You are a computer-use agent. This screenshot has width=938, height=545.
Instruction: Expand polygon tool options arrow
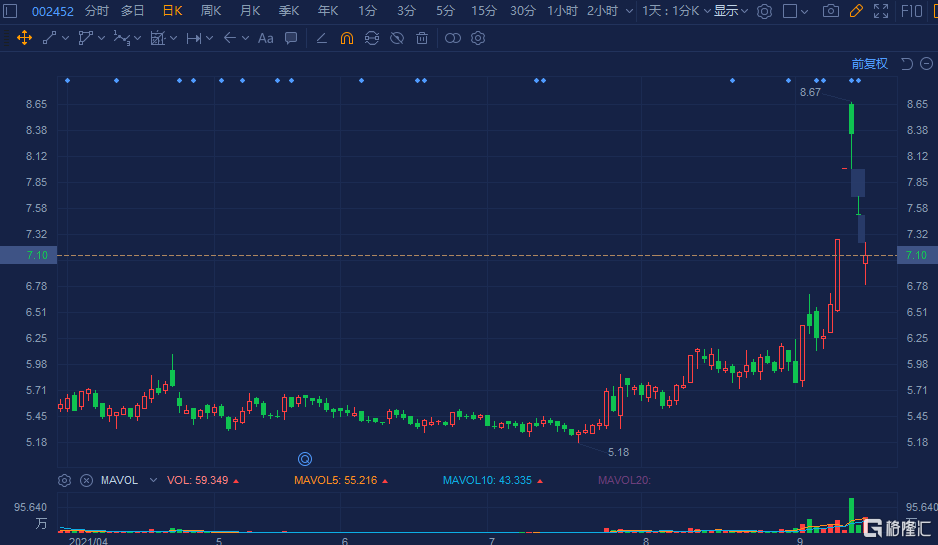[101, 38]
